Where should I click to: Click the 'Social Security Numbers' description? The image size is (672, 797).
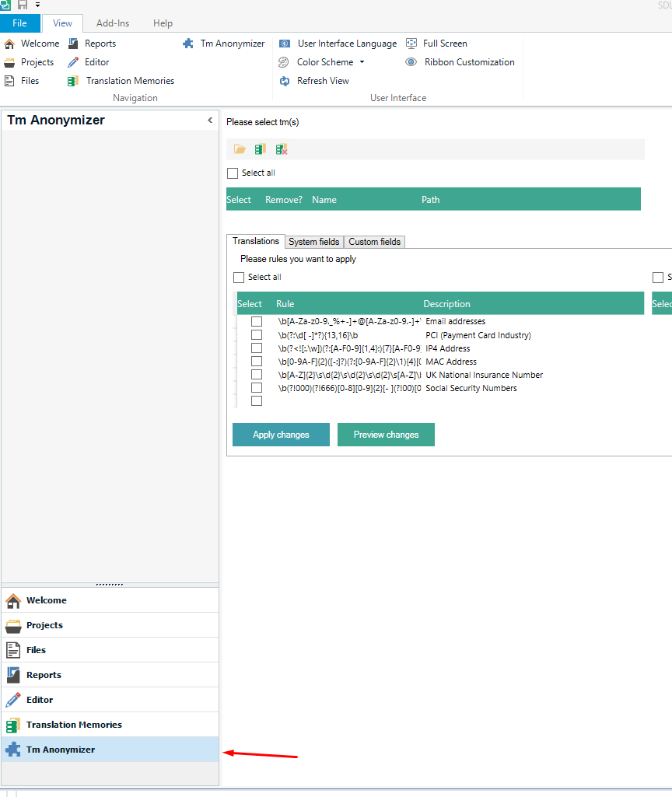471,388
